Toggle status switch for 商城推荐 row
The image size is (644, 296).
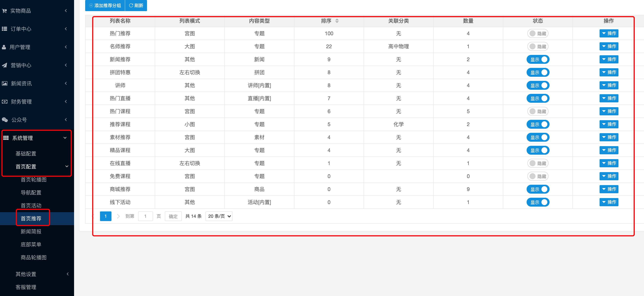pyautogui.click(x=538, y=189)
